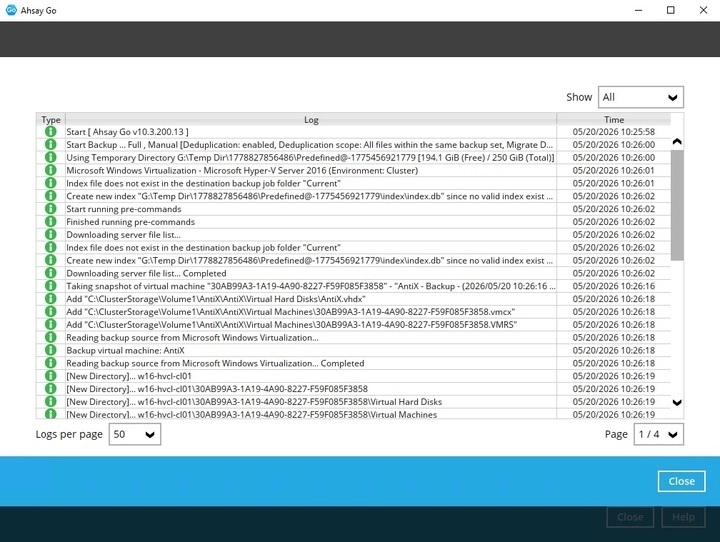This screenshot has height=542, width=720.
Task: Click time cell 05/20/2026 10:26:16
Action: pyautogui.click(x=613, y=286)
